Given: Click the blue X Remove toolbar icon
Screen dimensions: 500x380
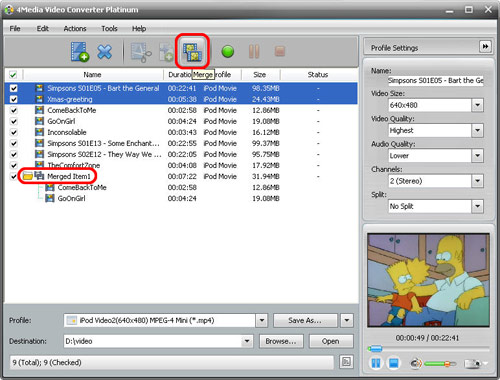Looking at the screenshot, I should point(104,52).
